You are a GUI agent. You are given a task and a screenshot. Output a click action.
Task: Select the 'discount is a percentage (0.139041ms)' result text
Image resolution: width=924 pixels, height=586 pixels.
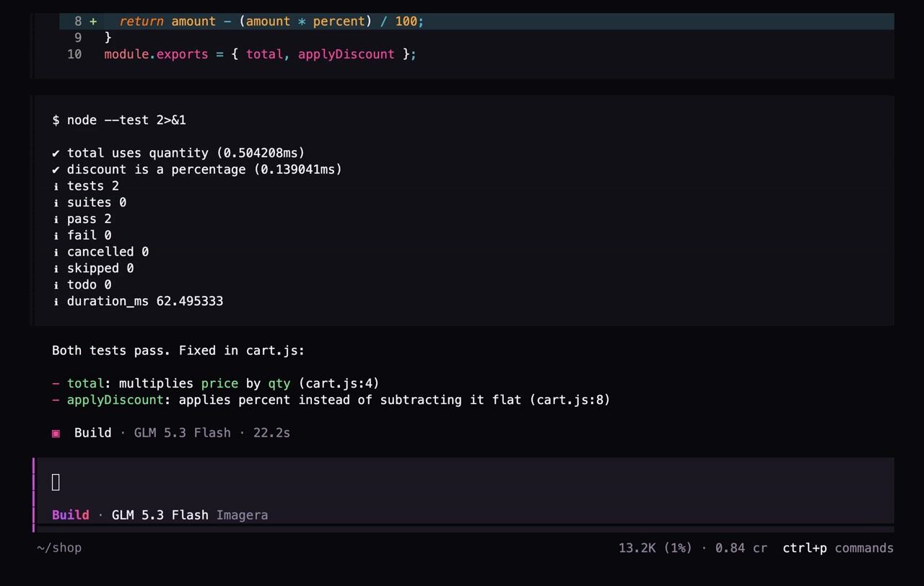tap(204, 170)
